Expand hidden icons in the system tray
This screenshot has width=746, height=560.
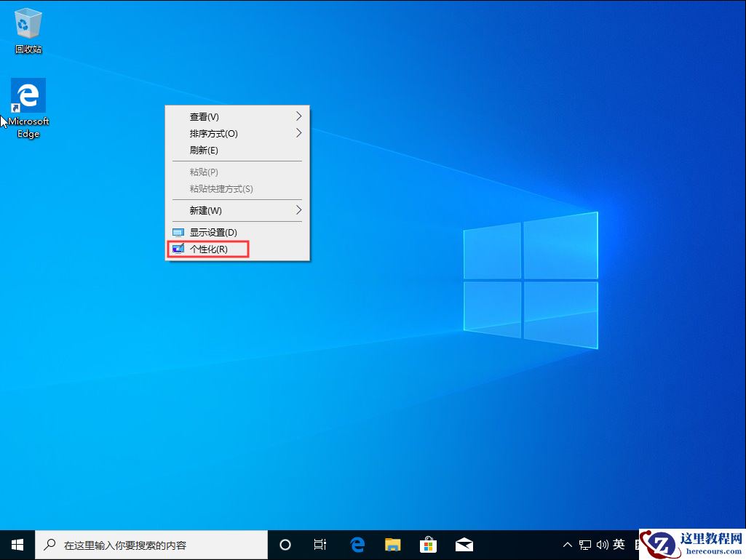pos(567,544)
